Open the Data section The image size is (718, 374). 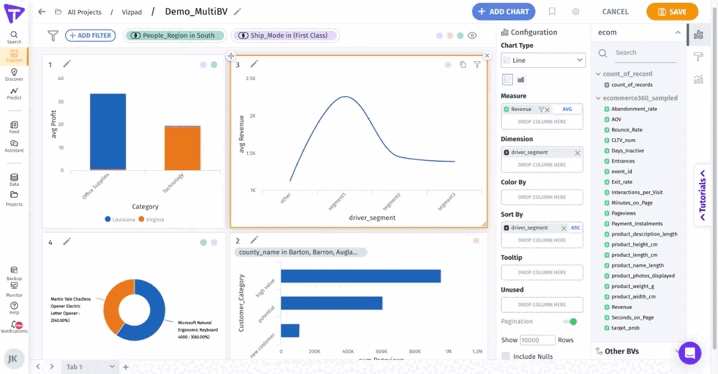[14, 180]
